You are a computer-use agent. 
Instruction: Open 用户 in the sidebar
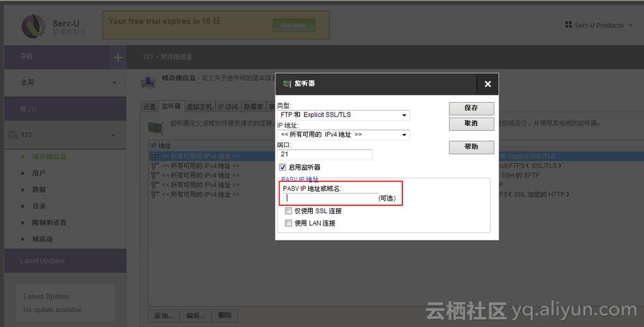[39, 173]
